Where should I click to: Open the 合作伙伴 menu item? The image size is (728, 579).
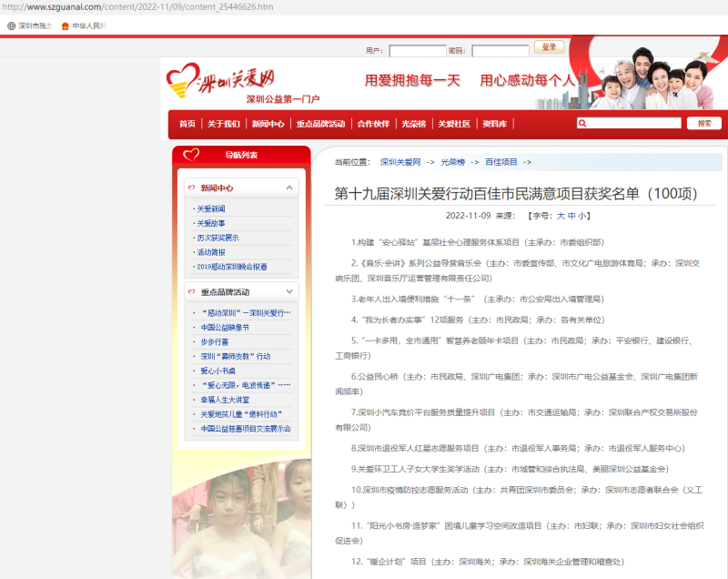pyautogui.click(x=373, y=124)
